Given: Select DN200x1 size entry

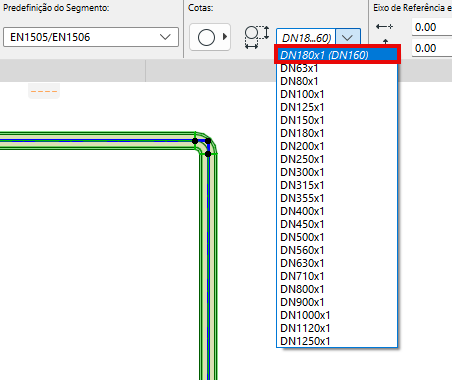Looking at the screenshot, I should [x=337, y=146].
